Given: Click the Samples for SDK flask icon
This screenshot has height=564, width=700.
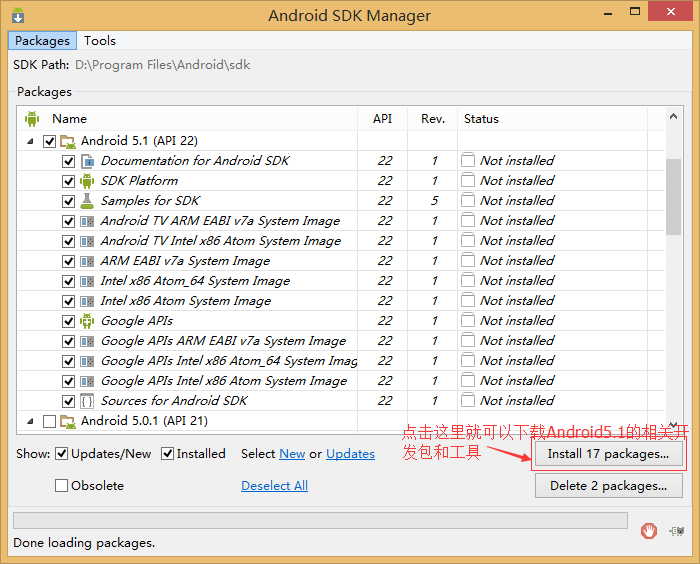Looking at the screenshot, I should [x=87, y=201].
